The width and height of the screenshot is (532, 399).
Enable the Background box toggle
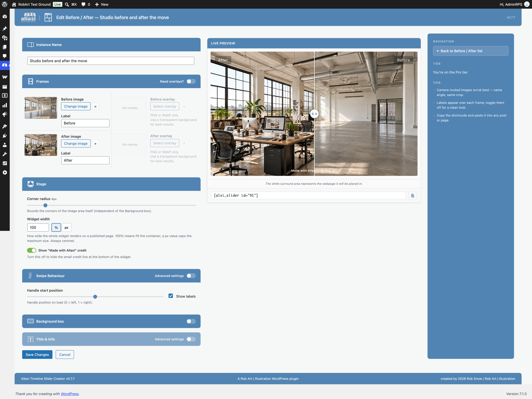[191, 321]
